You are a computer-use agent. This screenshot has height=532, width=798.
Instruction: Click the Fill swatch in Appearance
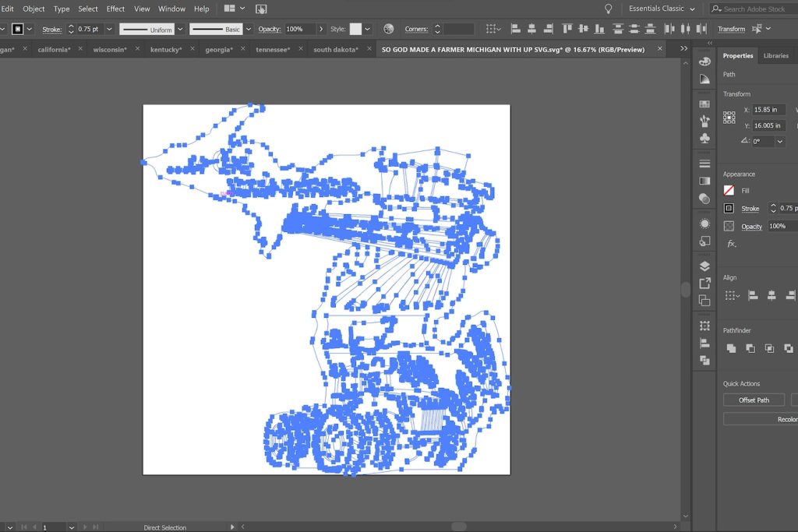click(729, 190)
